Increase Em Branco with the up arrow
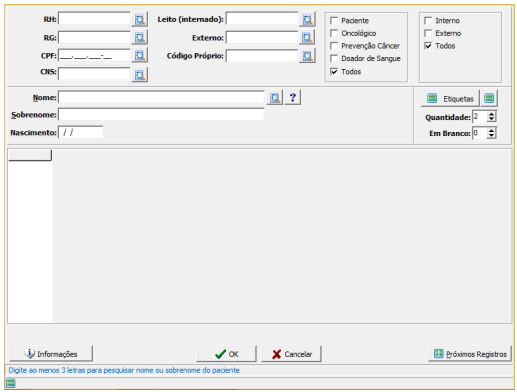The width and height of the screenshot is (517, 392). (491, 131)
